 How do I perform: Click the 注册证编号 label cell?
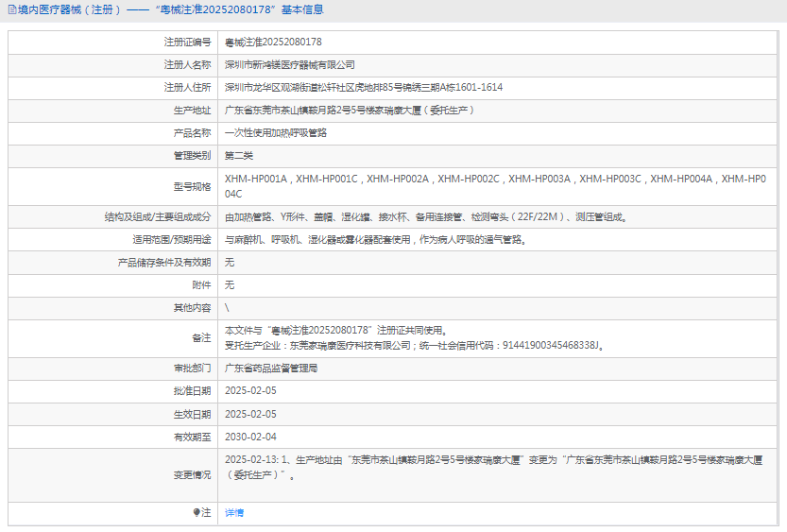pos(187,42)
